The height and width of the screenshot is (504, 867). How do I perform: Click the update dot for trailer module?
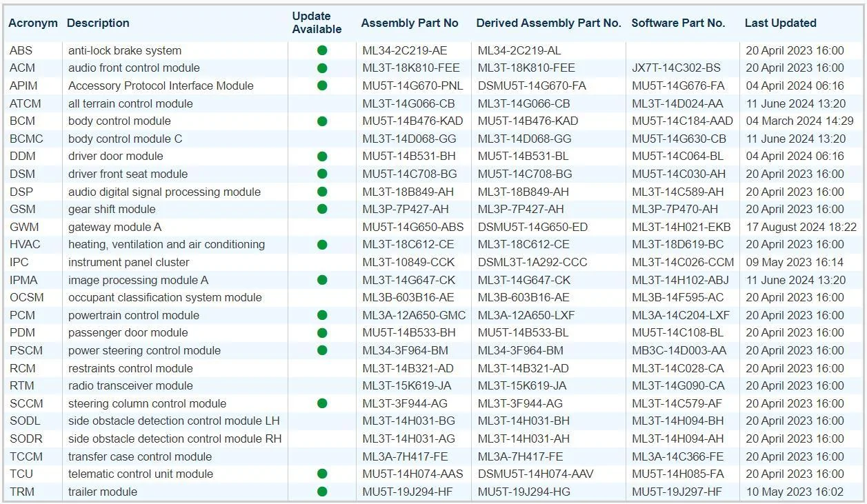pos(322,492)
